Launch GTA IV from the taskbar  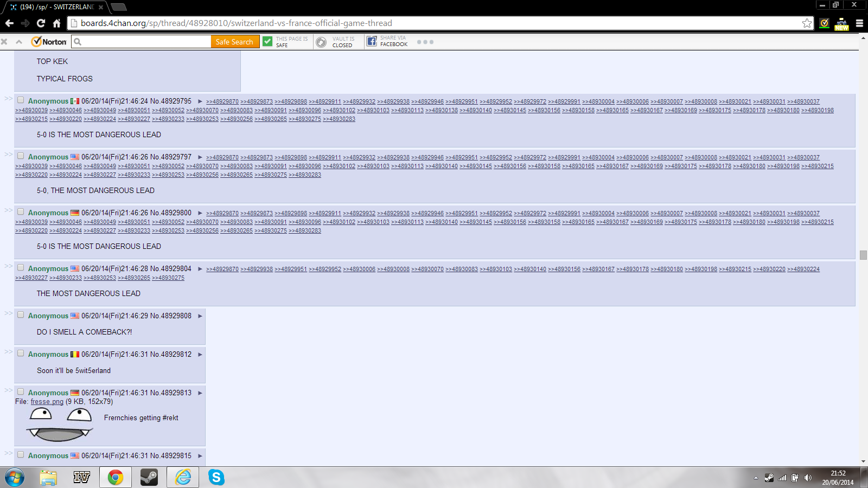click(x=81, y=478)
